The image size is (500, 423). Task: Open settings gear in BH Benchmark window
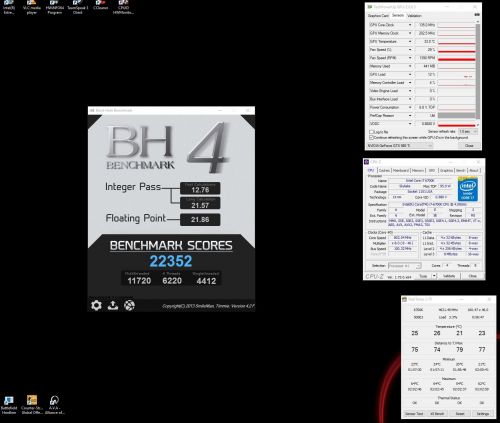pos(96,305)
